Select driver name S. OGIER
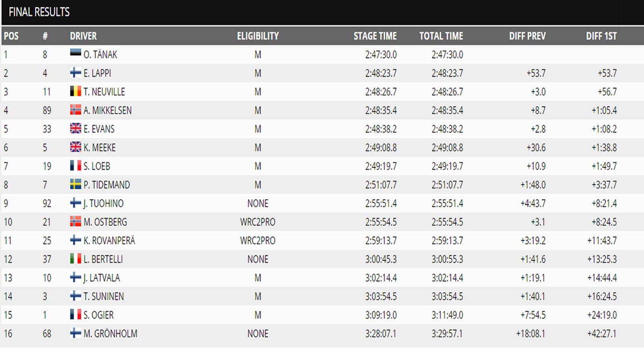 (99, 315)
